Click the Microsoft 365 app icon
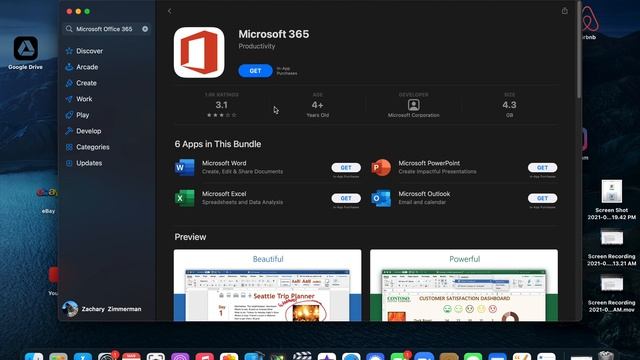640x360 pixels. click(199, 52)
